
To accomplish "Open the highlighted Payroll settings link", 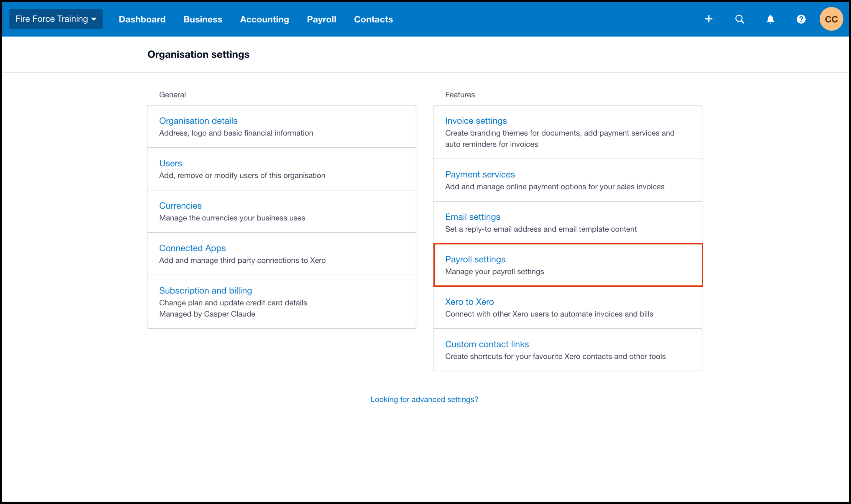I will [475, 259].
